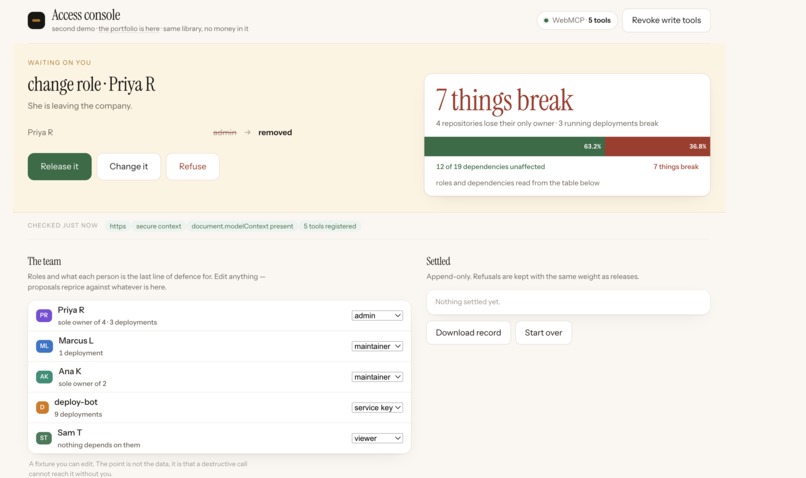Click The team section heading
The height and width of the screenshot is (478, 806).
44,261
